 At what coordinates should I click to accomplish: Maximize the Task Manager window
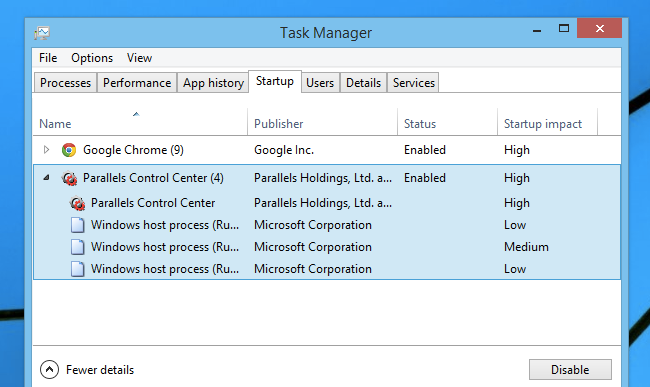click(x=564, y=28)
